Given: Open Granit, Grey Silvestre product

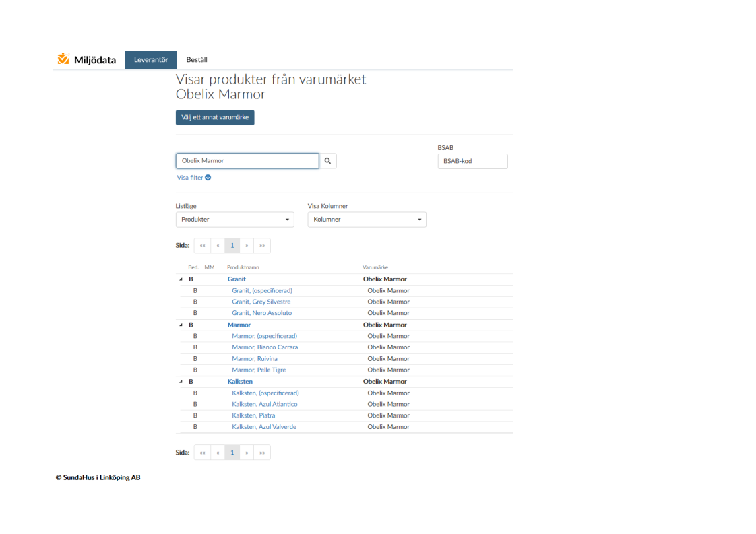Looking at the screenshot, I should pos(261,302).
